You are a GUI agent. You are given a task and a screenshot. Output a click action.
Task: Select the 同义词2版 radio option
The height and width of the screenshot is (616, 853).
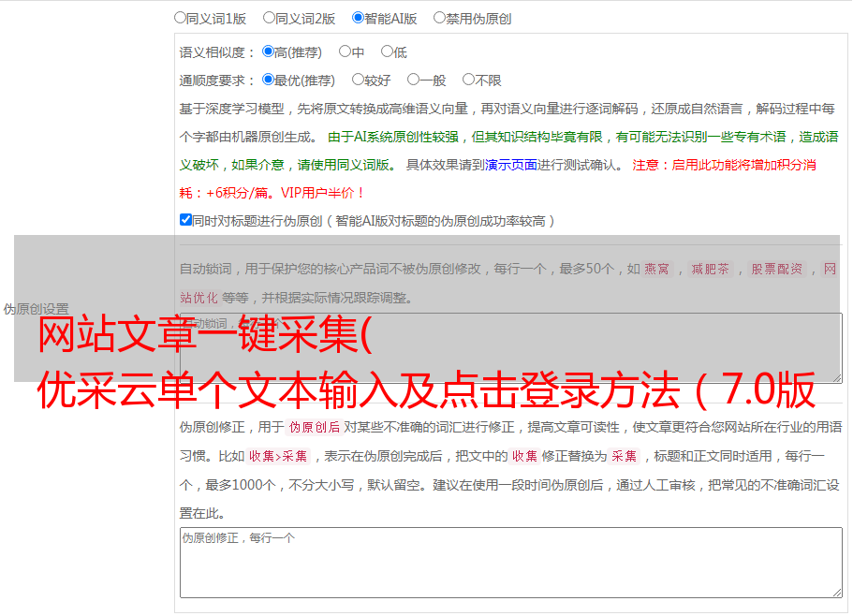tap(270, 18)
